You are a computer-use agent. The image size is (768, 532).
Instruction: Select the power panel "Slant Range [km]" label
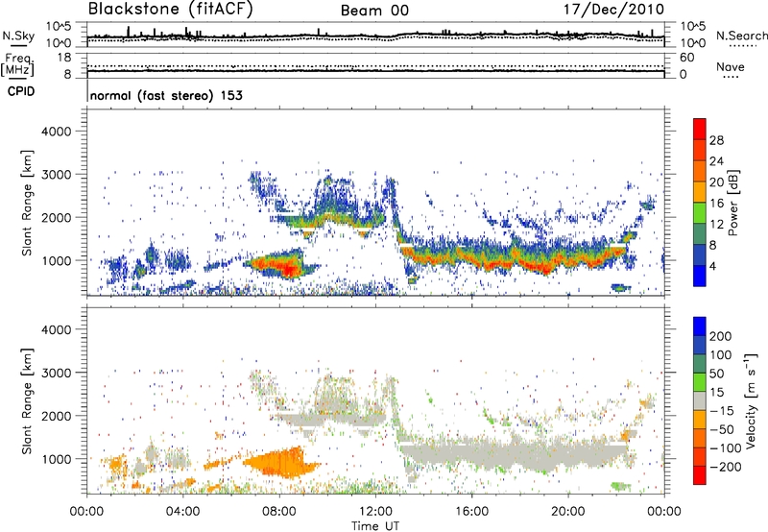pos(27,203)
